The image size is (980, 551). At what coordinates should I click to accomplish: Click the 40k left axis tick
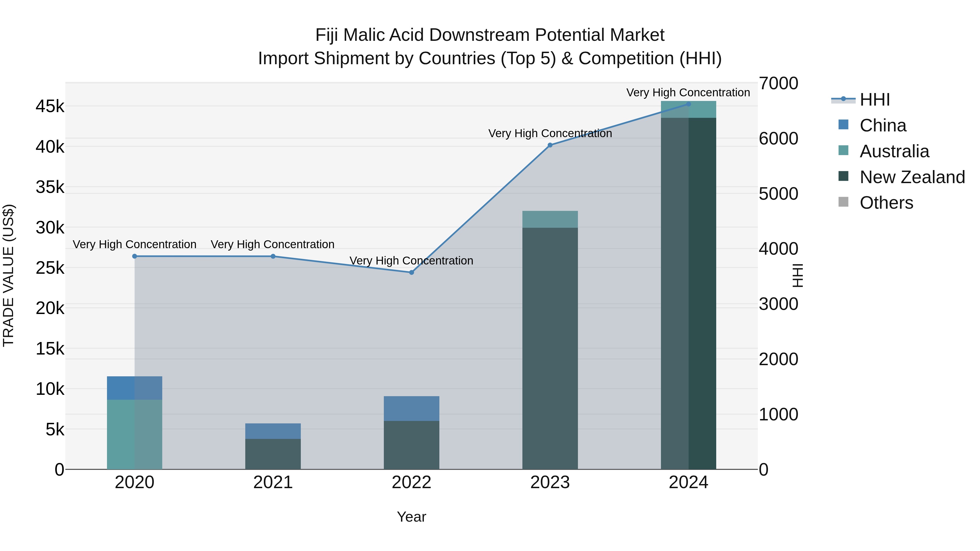(50, 147)
